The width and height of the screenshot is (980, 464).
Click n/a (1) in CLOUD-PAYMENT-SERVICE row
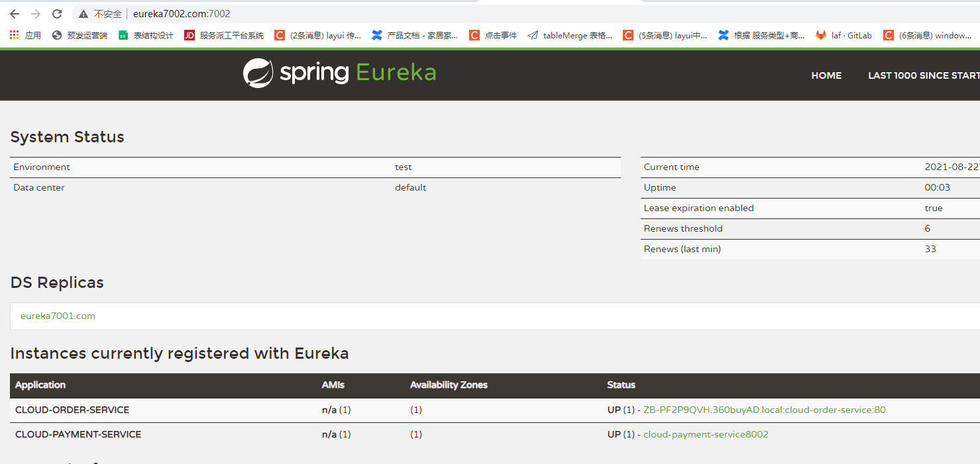point(337,435)
